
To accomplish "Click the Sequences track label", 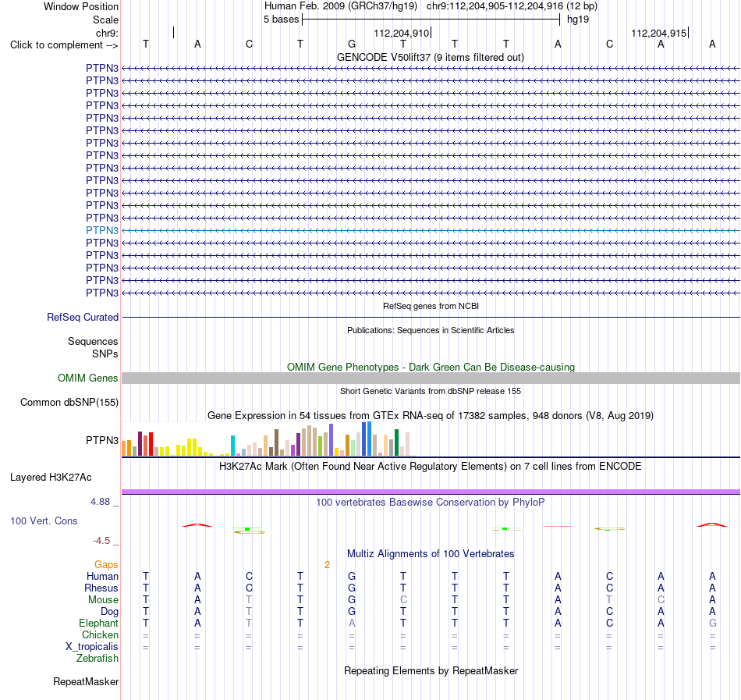I will [x=93, y=341].
